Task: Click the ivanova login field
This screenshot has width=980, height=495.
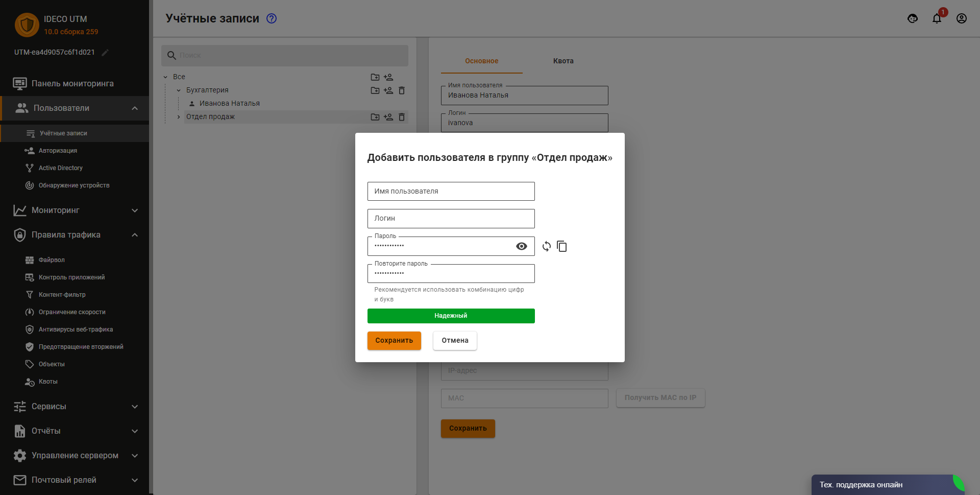Action: tap(525, 123)
